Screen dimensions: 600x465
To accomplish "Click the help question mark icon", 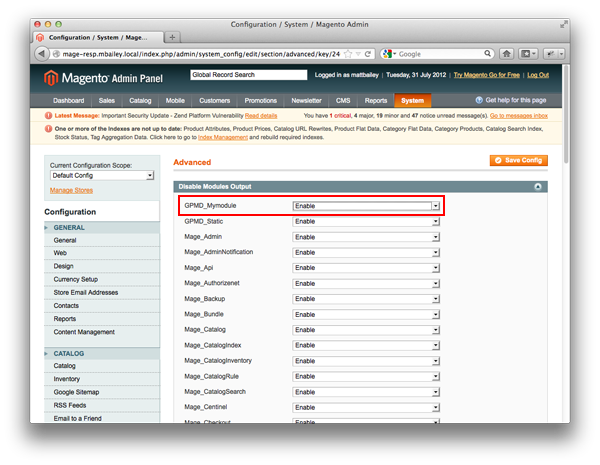I will [x=479, y=100].
